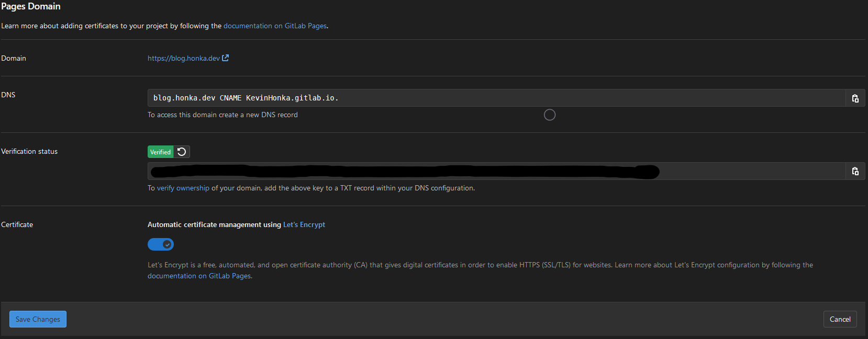Disable automatic Let's Encrypt certificate toggle
This screenshot has height=339, width=868.
click(x=161, y=244)
